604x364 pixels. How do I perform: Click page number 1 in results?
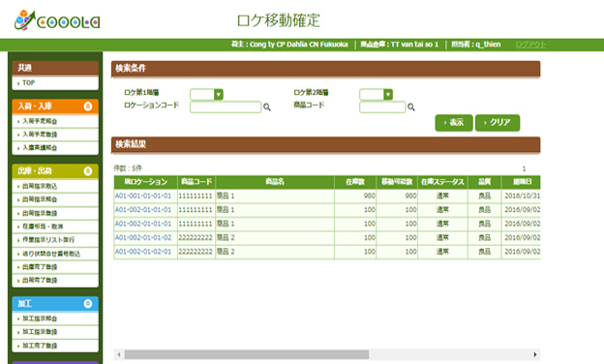pyautogui.click(x=524, y=168)
